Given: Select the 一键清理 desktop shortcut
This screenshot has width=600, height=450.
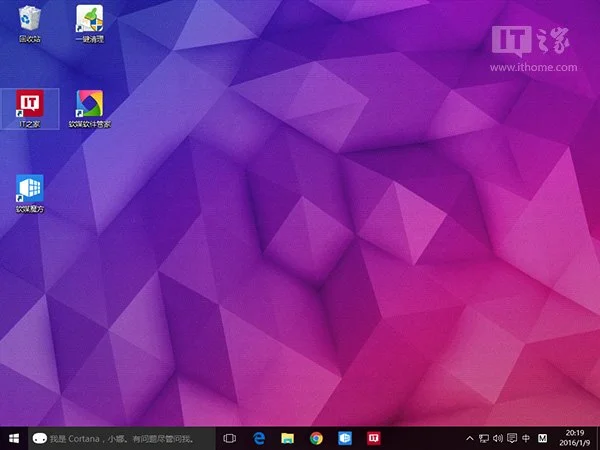Looking at the screenshot, I should pos(89,20).
